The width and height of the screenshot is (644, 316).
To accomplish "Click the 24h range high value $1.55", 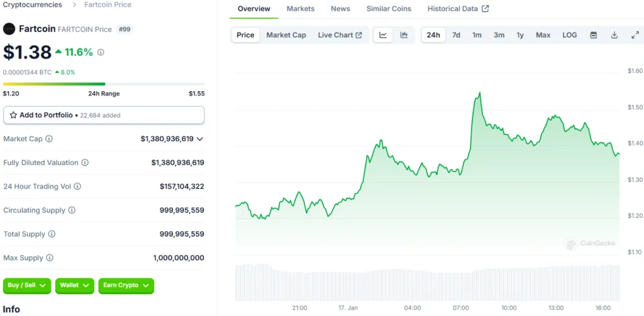I will click(x=197, y=94).
